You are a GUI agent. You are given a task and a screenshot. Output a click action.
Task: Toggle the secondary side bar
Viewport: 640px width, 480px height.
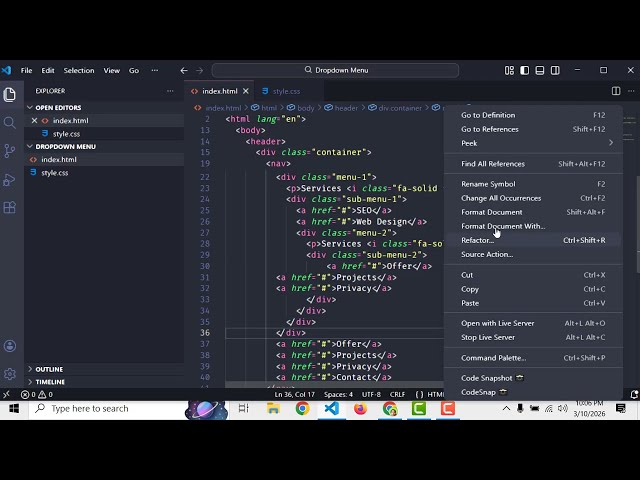pos(555,70)
